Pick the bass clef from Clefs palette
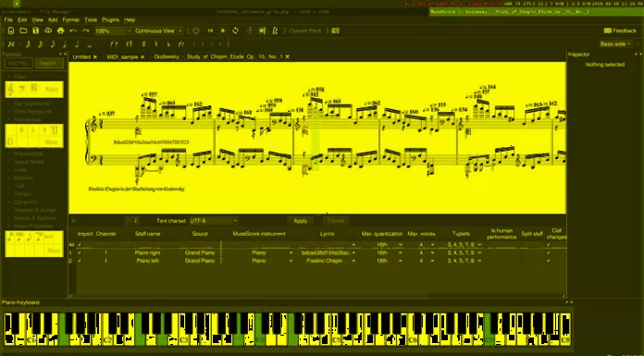This screenshot has height=356, width=644. (x=23, y=89)
